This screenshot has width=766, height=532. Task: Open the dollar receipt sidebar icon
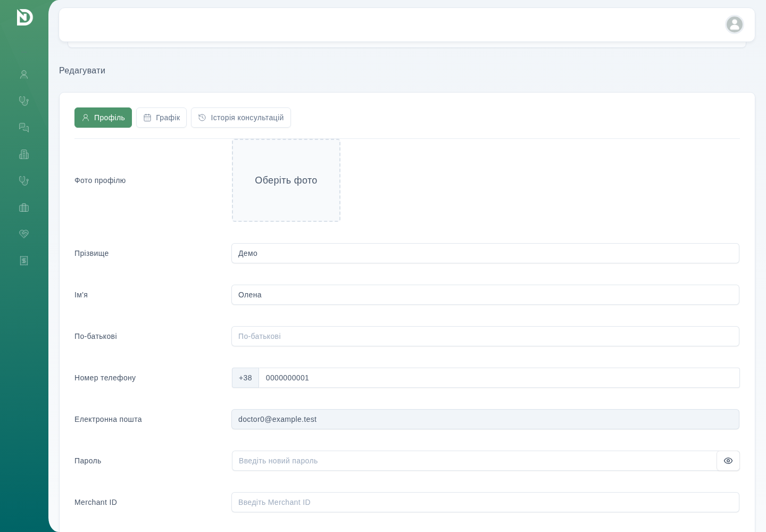click(24, 261)
